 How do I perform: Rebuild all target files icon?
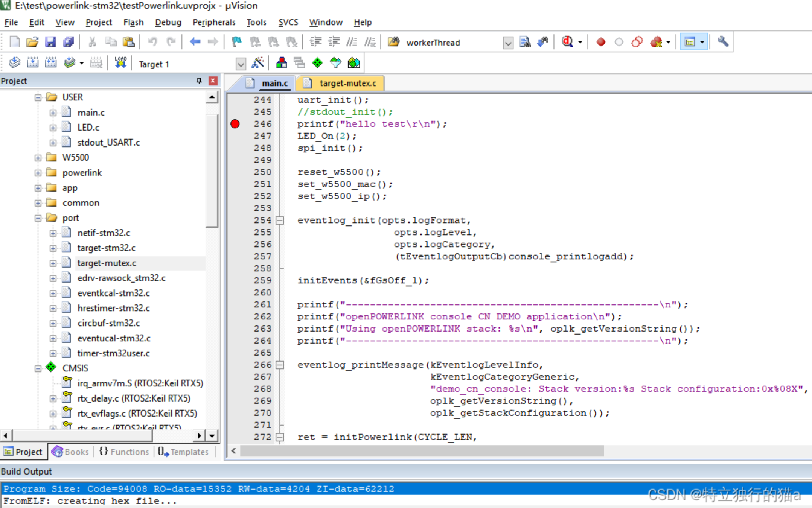[x=50, y=63]
